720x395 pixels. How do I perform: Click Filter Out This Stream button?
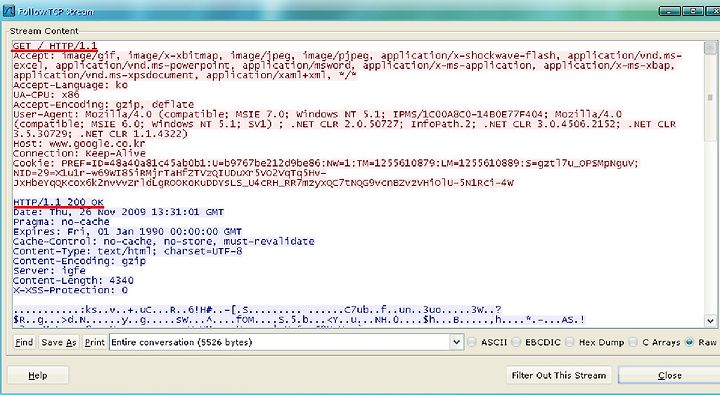click(559, 375)
